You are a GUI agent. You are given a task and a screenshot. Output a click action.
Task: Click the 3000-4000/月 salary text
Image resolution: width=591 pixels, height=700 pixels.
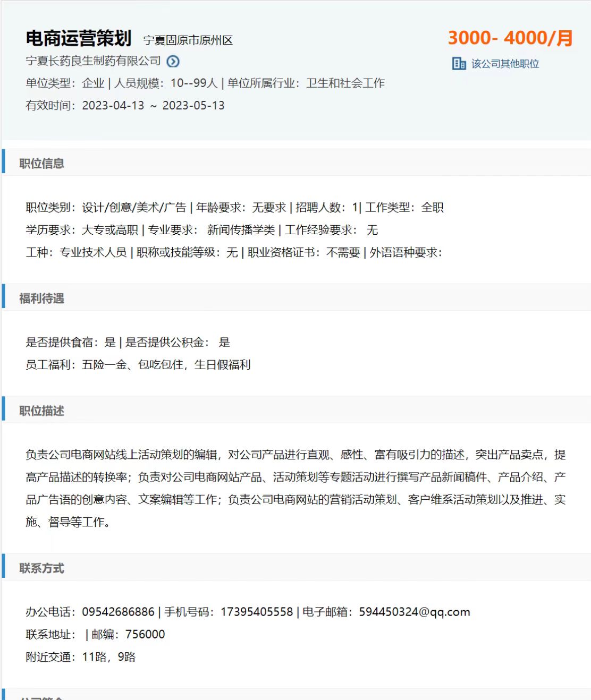[x=510, y=38]
